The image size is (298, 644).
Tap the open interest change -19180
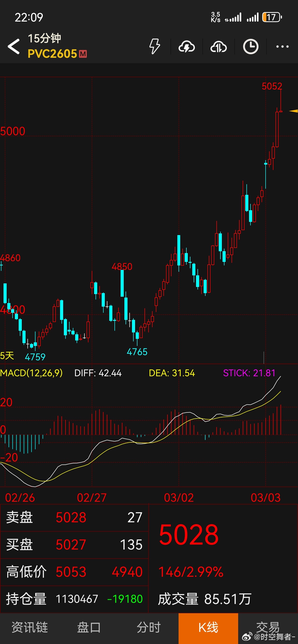(x=125, y=599)
